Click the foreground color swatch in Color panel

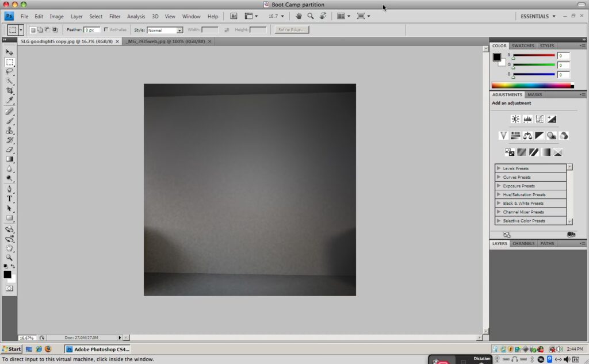pos(496,57)
